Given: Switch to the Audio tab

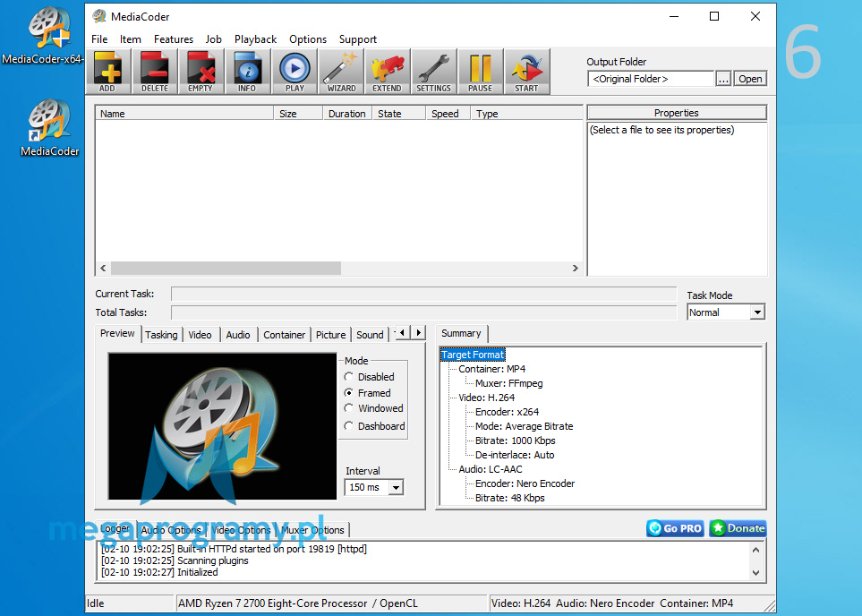Looking at the screenshot, I should (238, 334).
